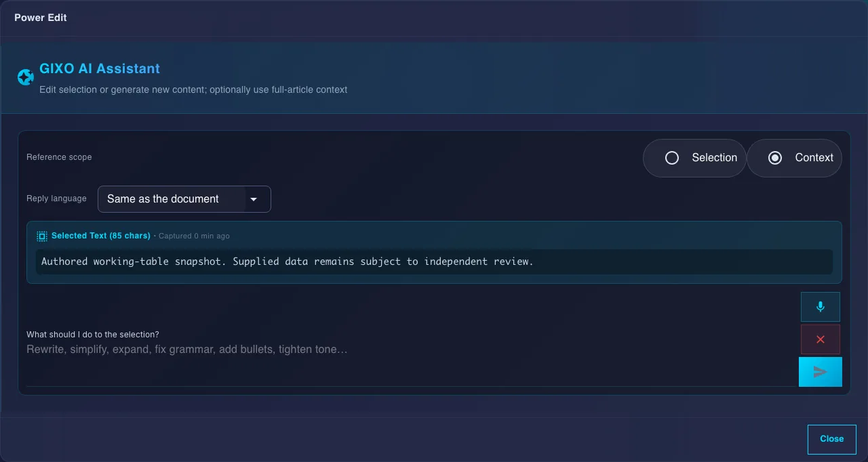
Task: Open the Reply language dropdown
Action: [184, 199]
